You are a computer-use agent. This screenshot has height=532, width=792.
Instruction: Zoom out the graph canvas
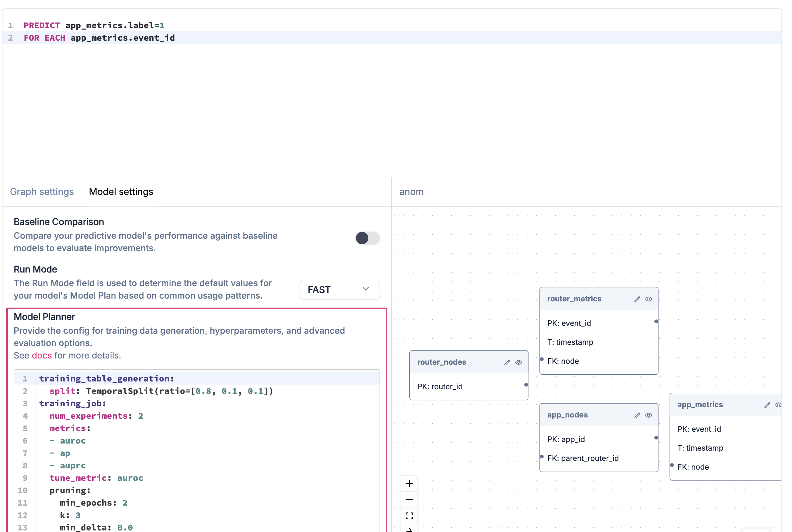[x=409, y=499]
